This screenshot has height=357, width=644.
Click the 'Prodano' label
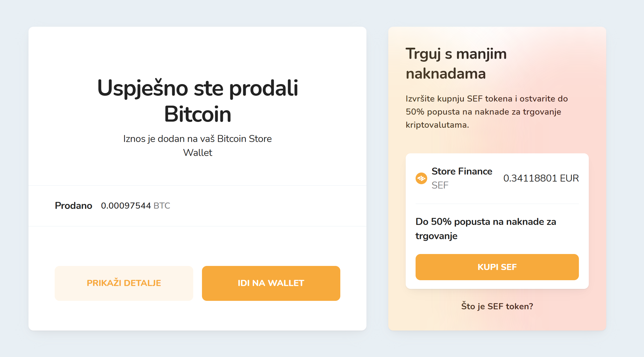point(73,206)
